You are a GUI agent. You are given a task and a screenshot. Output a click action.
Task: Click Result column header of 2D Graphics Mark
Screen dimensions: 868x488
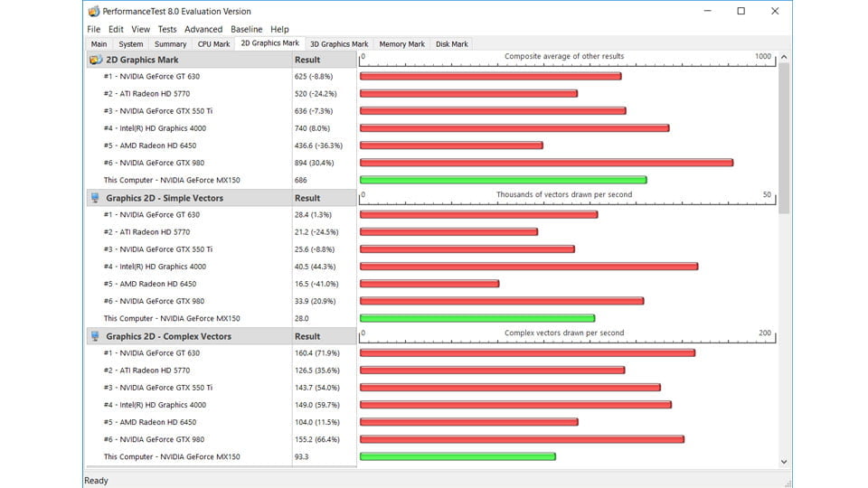coord(307,60)
